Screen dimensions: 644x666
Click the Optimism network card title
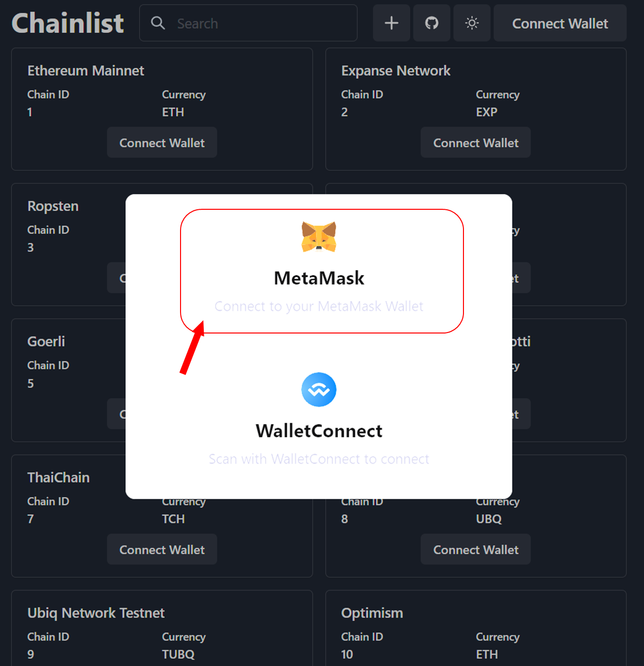click(x=372, y=613)
